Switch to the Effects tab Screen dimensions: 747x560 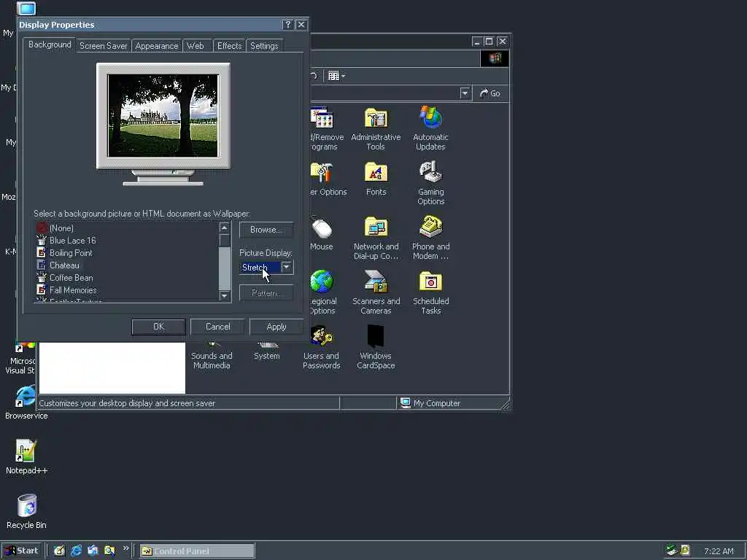(230, 46)
